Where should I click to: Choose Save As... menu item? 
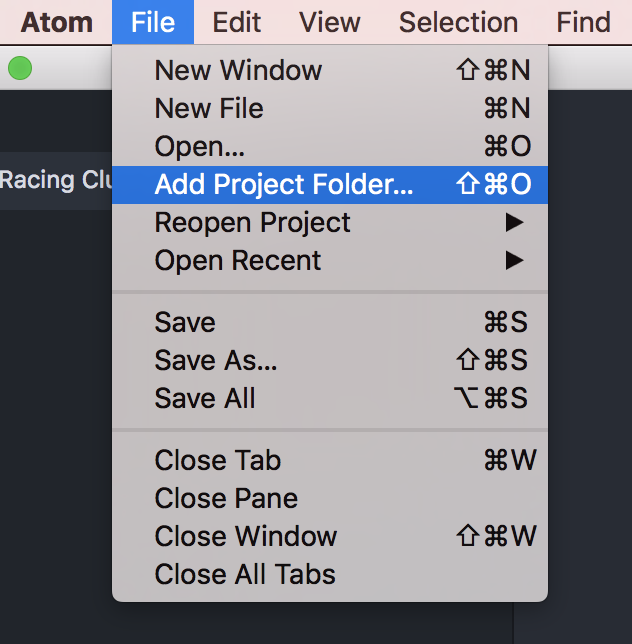pyautogui.click(x=216, y=360)
